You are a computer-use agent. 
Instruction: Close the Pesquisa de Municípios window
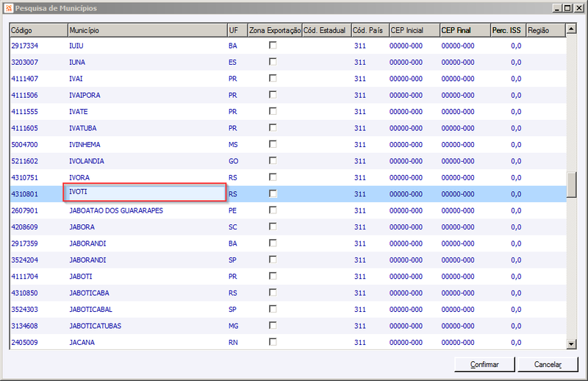(x=578, y=8)
